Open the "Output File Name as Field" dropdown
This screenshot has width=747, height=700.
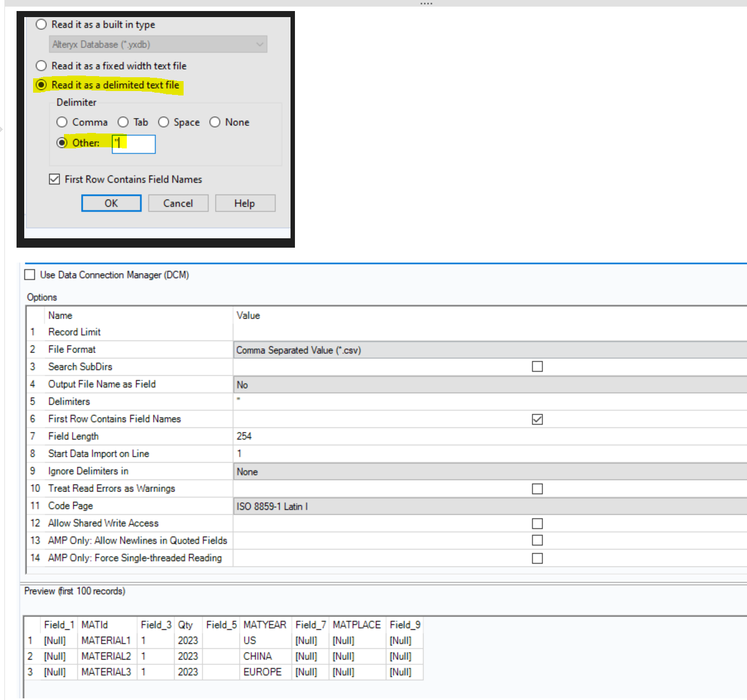(x=386, y=384)
